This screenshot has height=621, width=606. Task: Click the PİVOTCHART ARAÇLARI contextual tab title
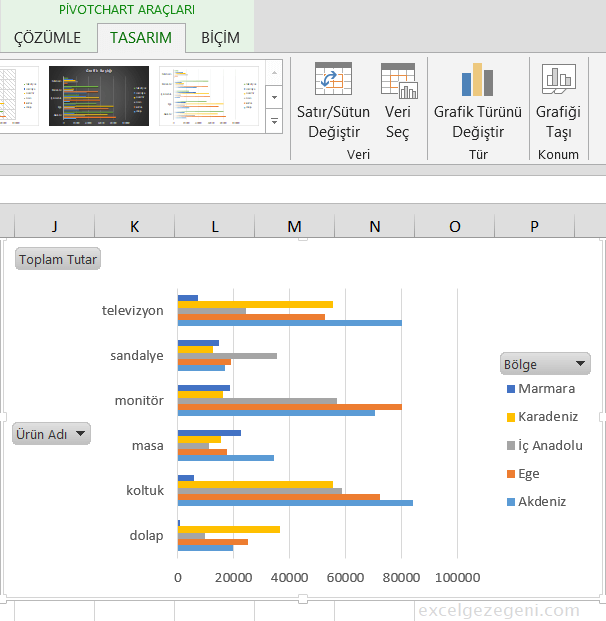127,10
